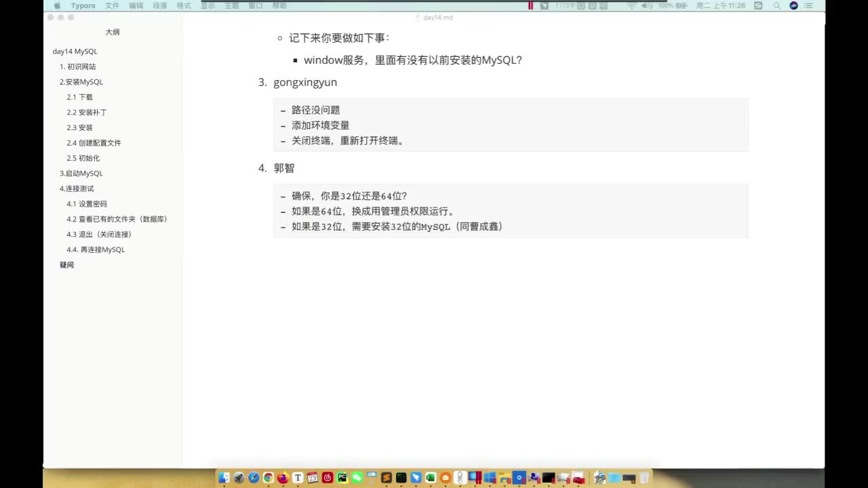Image resolution: width=868 pixels, height=488 pixels.
Task: Go to outline item 2.3 安装
Action: [80, 127]
